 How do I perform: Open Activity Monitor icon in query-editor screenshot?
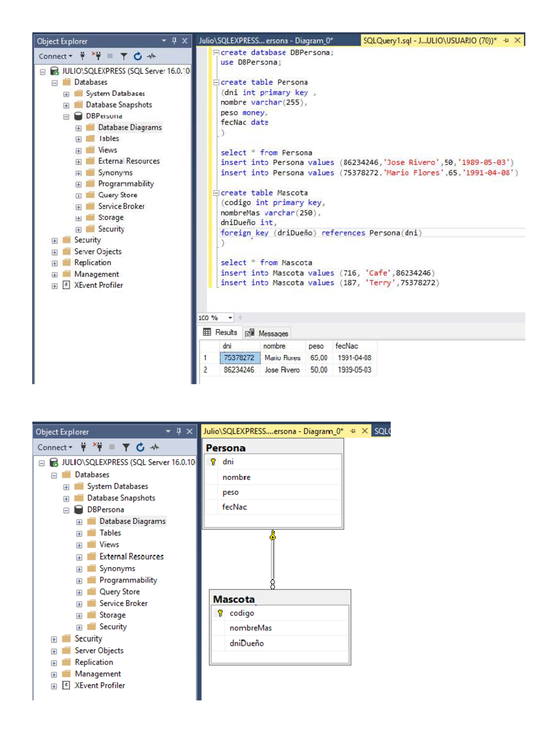[x=152, y=56]
